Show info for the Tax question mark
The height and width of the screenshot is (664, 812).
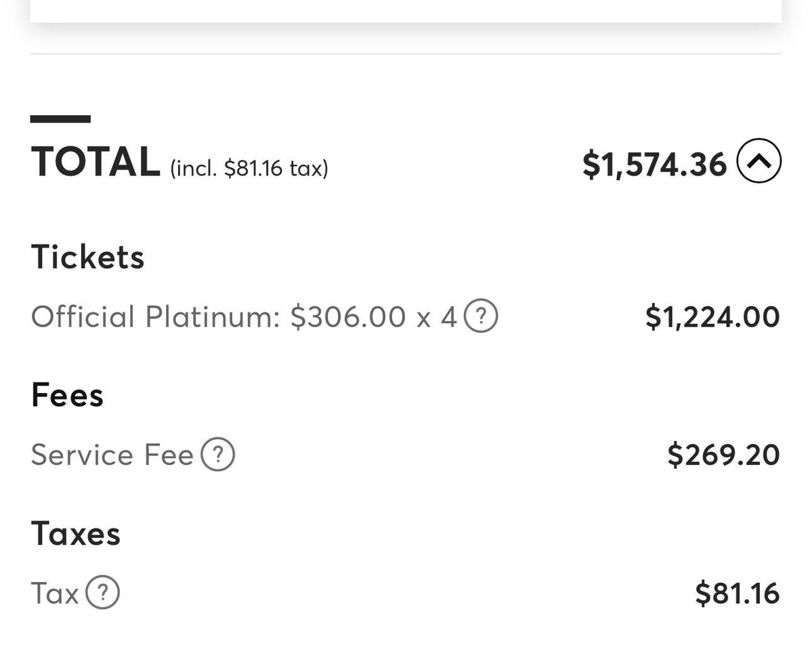pyautogui.click(x=102, y=593)
